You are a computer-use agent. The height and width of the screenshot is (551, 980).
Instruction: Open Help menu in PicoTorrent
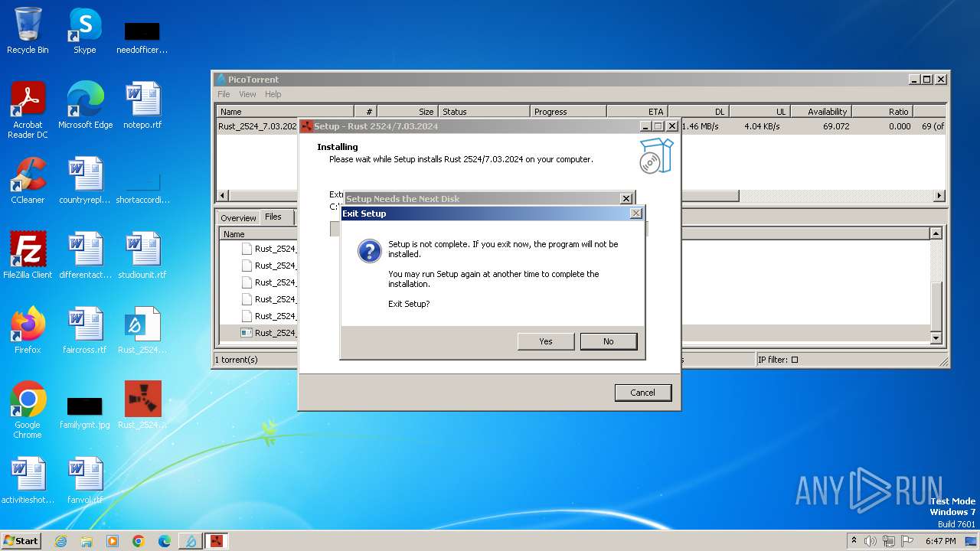click(x=273, y=94)
